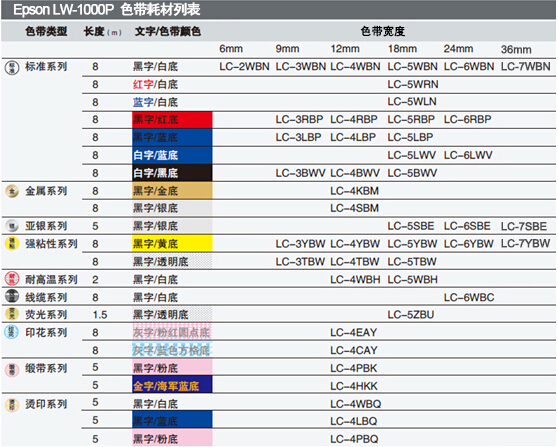Click the LC-2WBN model code

point(244,67)
